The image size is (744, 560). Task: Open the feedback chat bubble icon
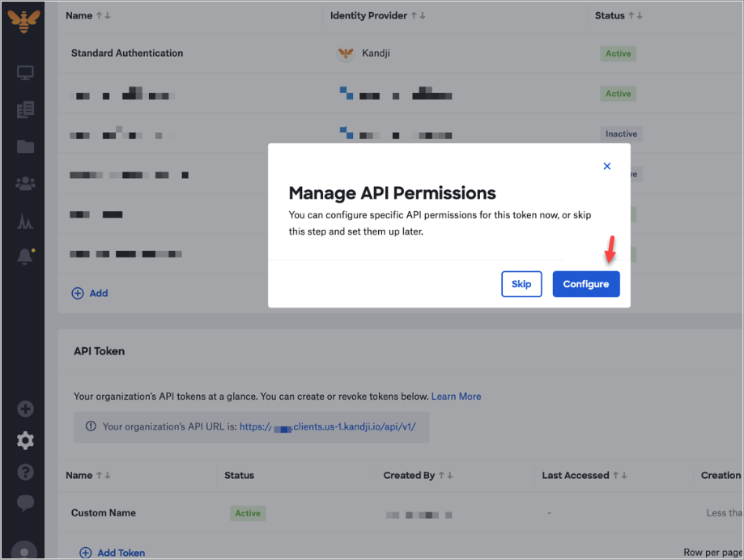[x=24, y=503]
